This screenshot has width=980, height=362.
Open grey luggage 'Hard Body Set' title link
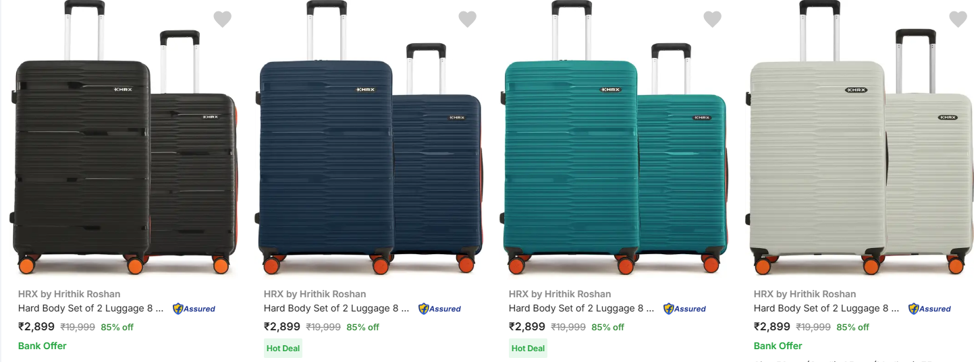pyautogui.click(x=826, y=308)
